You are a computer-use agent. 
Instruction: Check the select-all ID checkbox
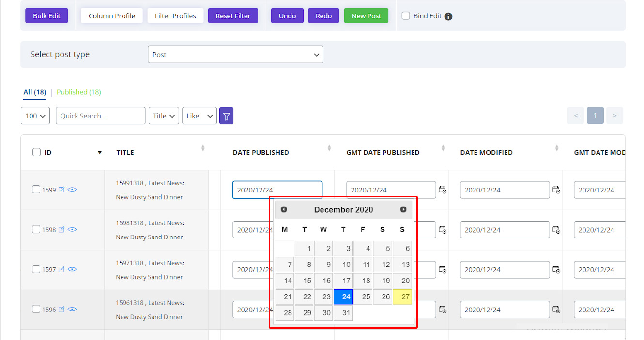coord(36,152)
